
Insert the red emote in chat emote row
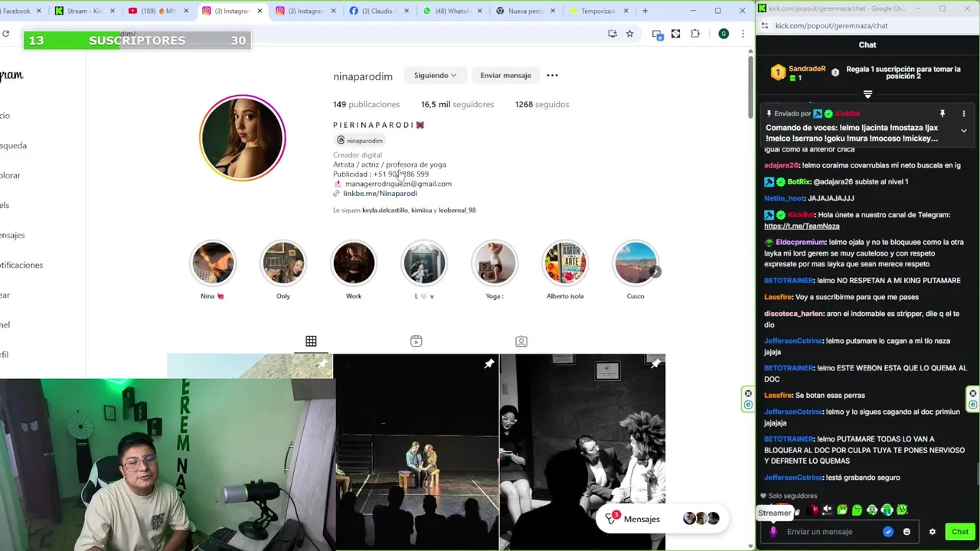coord(812,510)
